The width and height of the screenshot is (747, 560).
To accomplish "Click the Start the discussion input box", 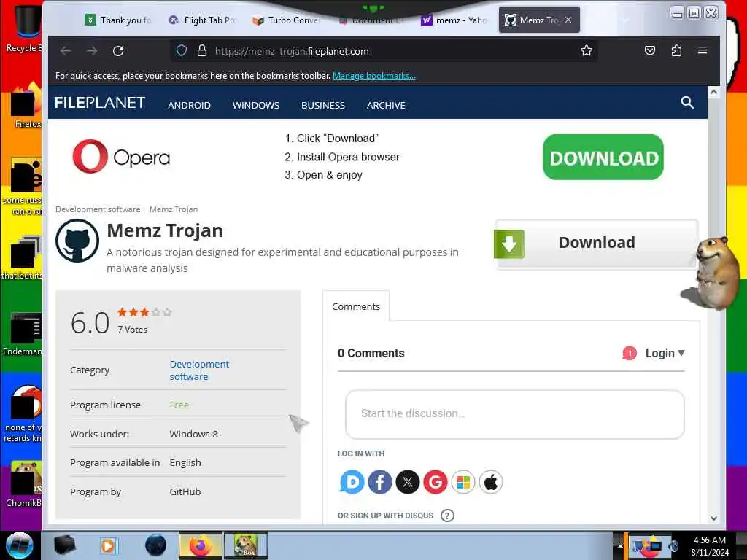I will point(514,414).
